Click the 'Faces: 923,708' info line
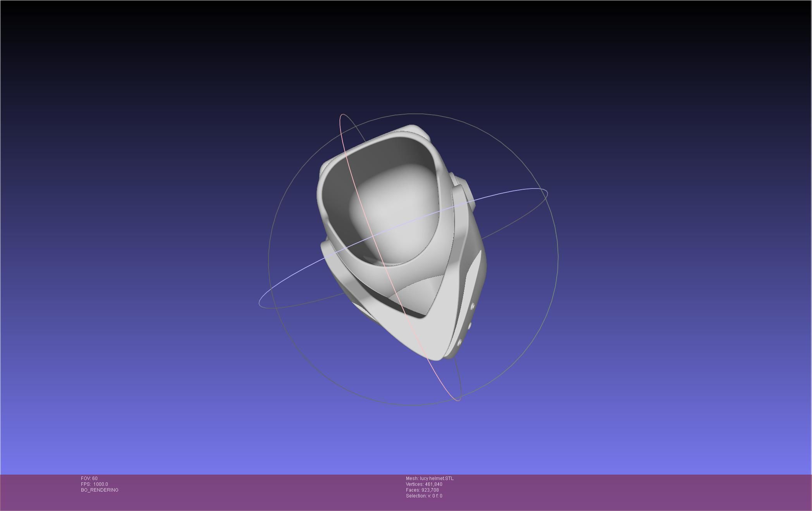This screenshot has height=511, width=812. (x=422, y=490)
